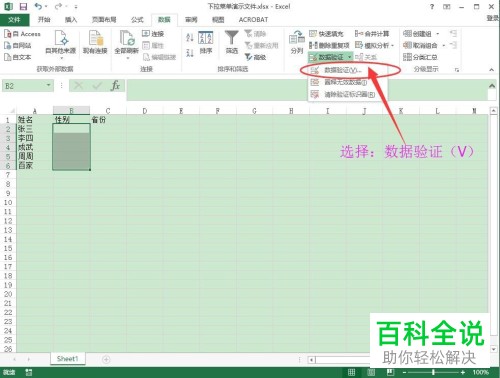
Task: Select 圈释无效数据(I) menu item
Action: click(347, 82)
